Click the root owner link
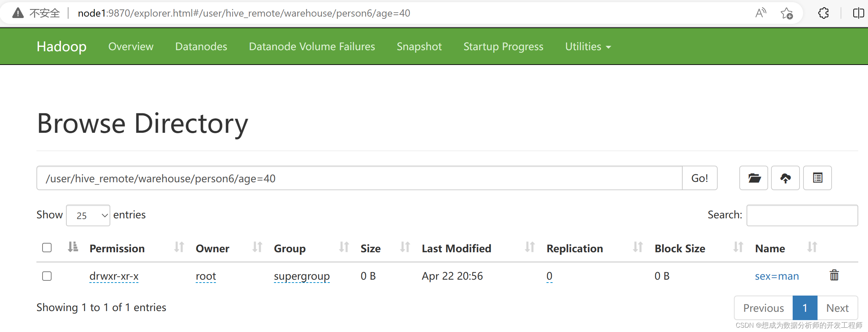The height and width of the screenshot is (332, 868). point(206,276)
